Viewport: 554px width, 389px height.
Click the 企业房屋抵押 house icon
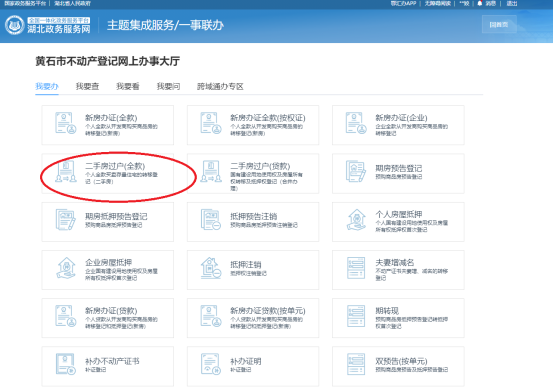point(66,268)
